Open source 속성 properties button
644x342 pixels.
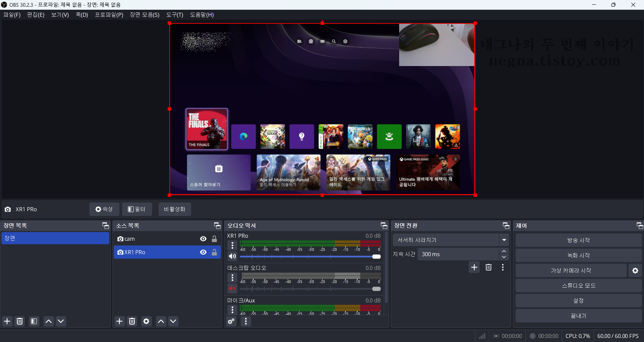click(x=104, y=209)
